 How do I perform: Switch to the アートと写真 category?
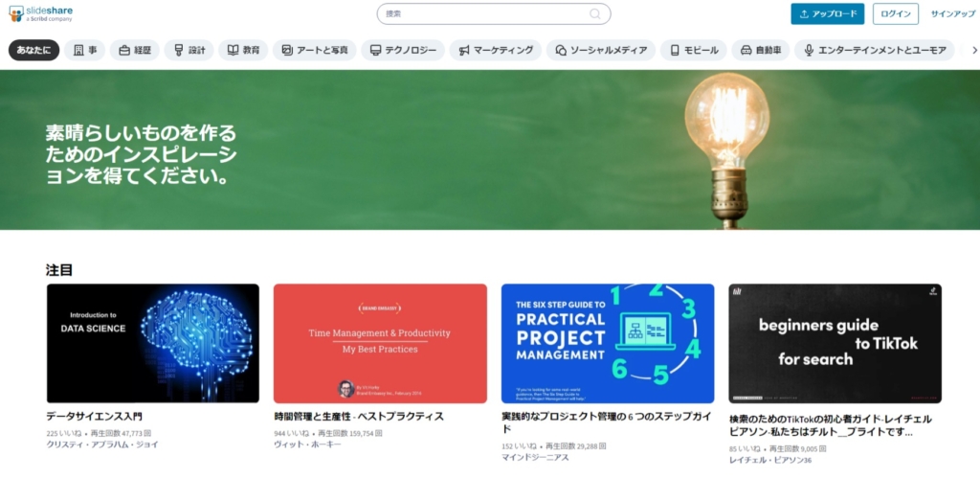pyautogui.click(x=314, y=50)
